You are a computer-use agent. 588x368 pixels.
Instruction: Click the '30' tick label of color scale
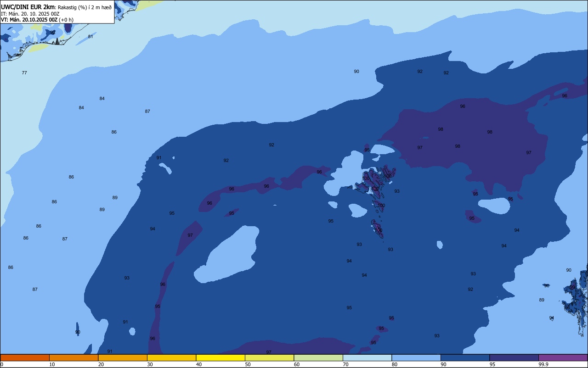150,364
